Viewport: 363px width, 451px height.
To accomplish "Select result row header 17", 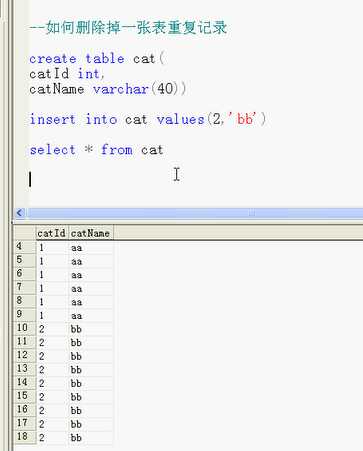I will point(24,424).
